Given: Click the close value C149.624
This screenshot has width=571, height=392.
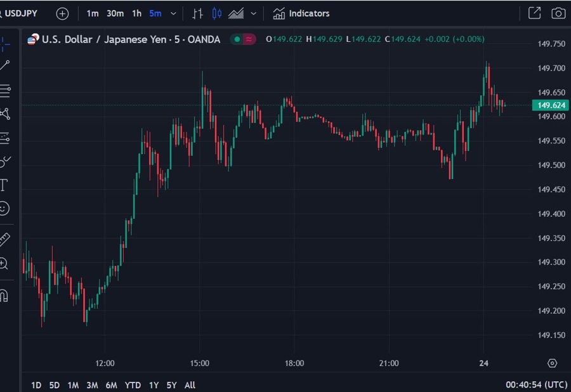Looking at the screenshot, I should click(403, 39).
